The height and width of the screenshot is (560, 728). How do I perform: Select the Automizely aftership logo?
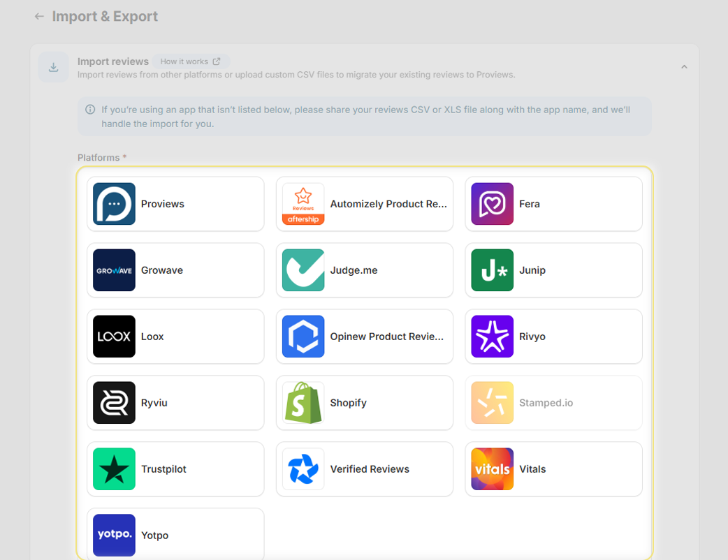pos(303,203)
